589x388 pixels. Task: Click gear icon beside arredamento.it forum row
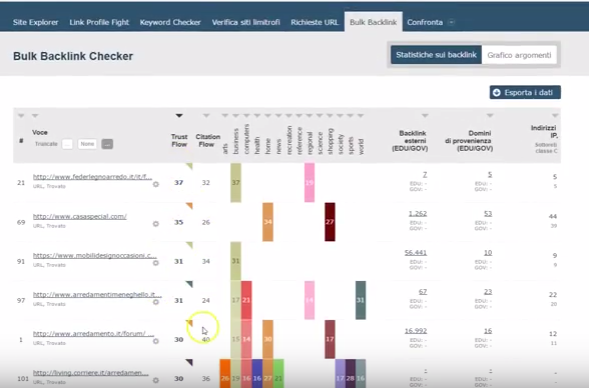(x=156, y=341)
